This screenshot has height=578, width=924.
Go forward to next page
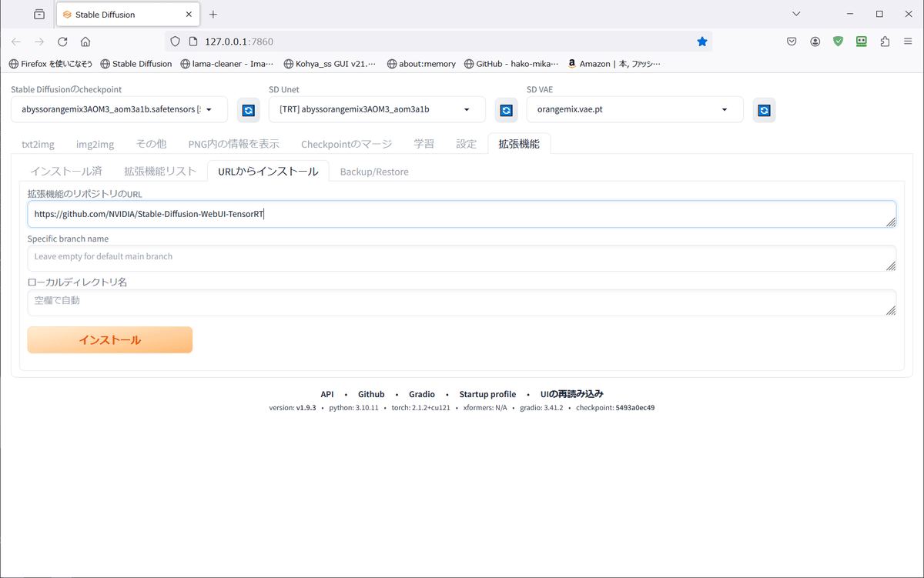pos(39,42)
